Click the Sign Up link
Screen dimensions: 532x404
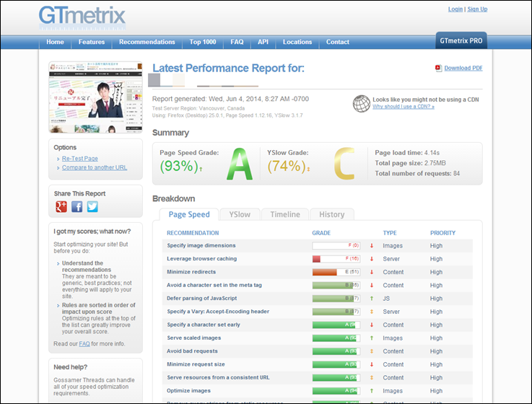point(477,9)
